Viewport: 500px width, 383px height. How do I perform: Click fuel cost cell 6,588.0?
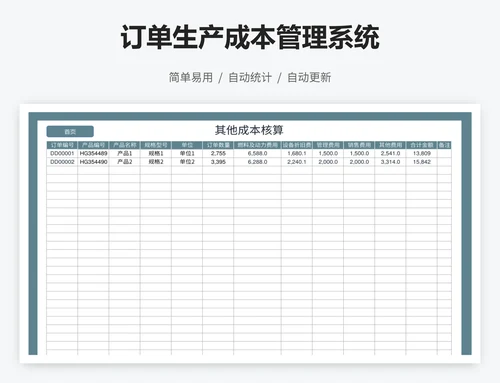(x=257, y=153)
